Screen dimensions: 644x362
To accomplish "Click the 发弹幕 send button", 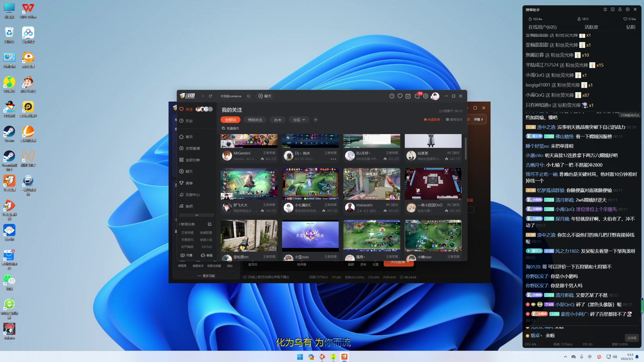I will pos(632,338).
